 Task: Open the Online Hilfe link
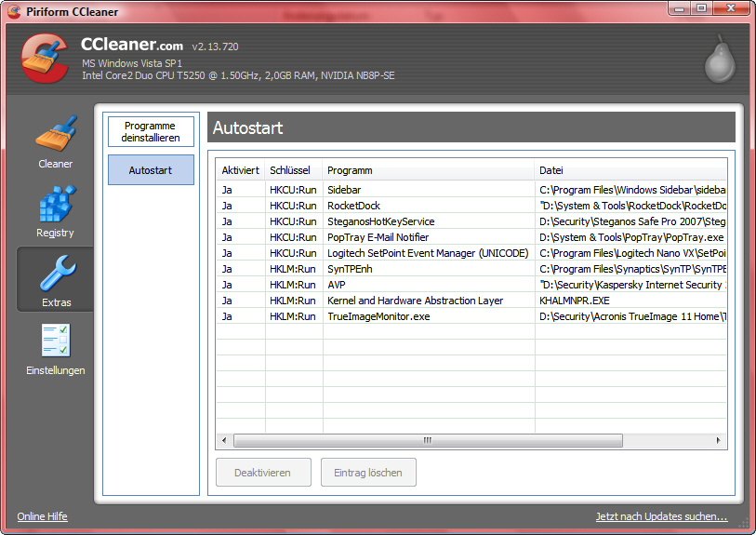(42, 516)
